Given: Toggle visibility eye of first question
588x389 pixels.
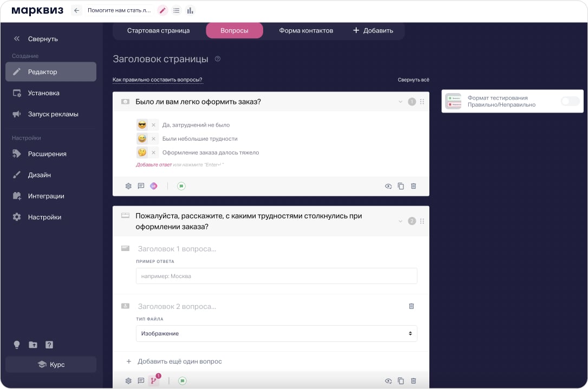Looking at the screenshot, I should pyautogui.click(x=388, y=186).
